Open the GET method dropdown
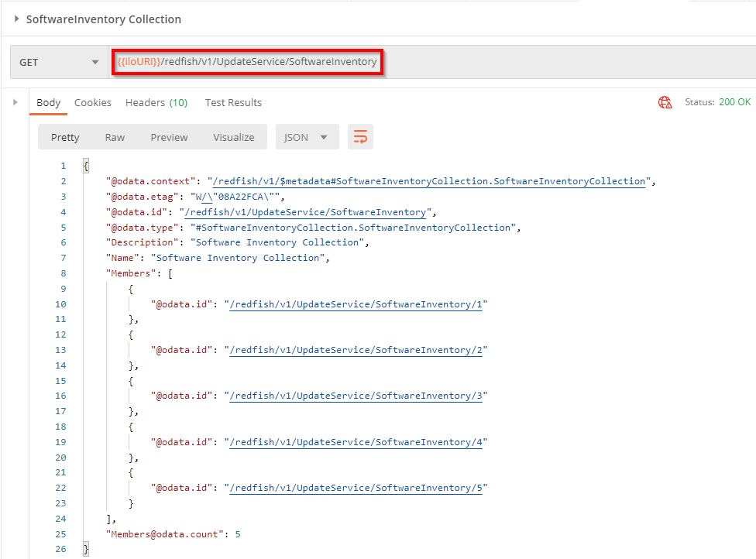 pyautogui.click(x=59, y=62)
